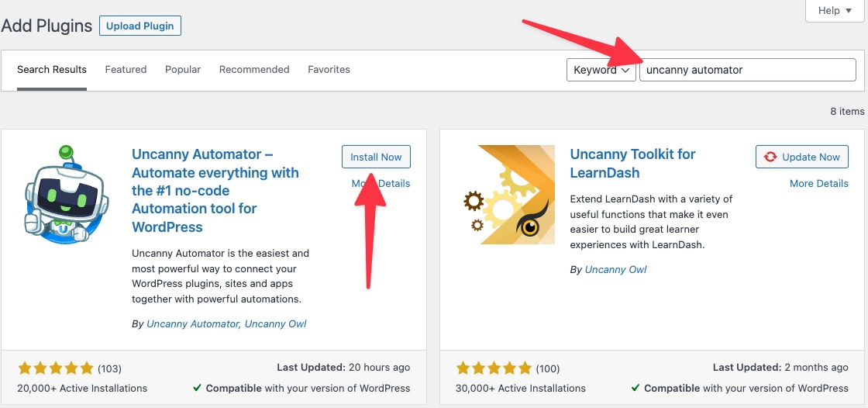Open Uncanny Toolkit for LearnDash title link
This screenshot has height=408, width=868.
point(632,163)
